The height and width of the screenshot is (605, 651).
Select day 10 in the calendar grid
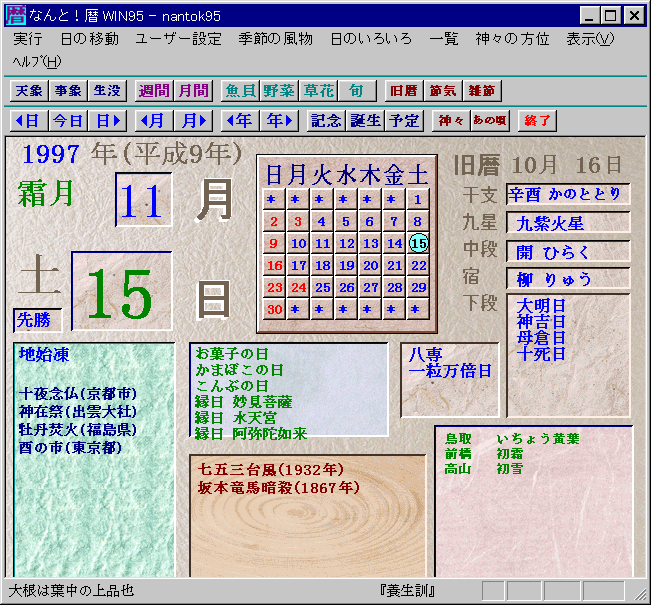tap(298, 243)
